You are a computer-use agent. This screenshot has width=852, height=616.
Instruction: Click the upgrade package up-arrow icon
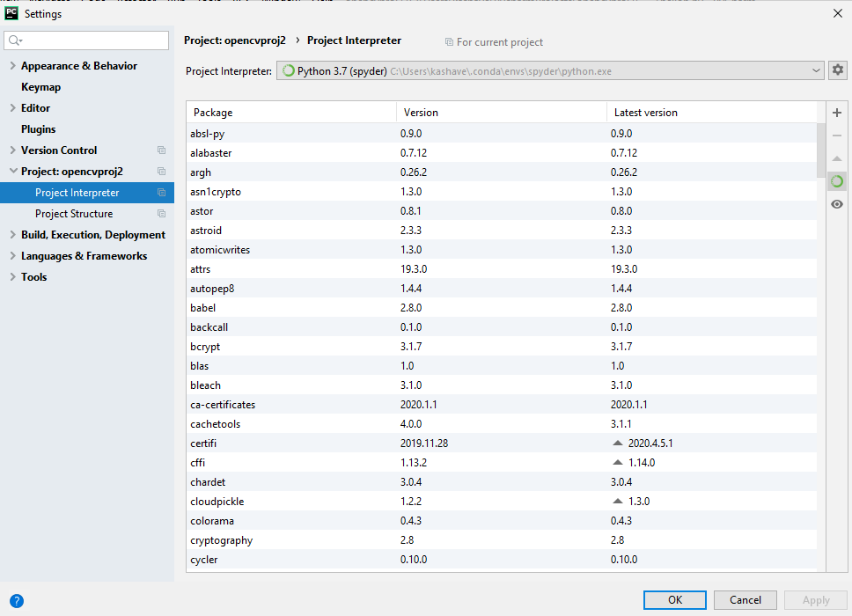(x=837, y=158)
